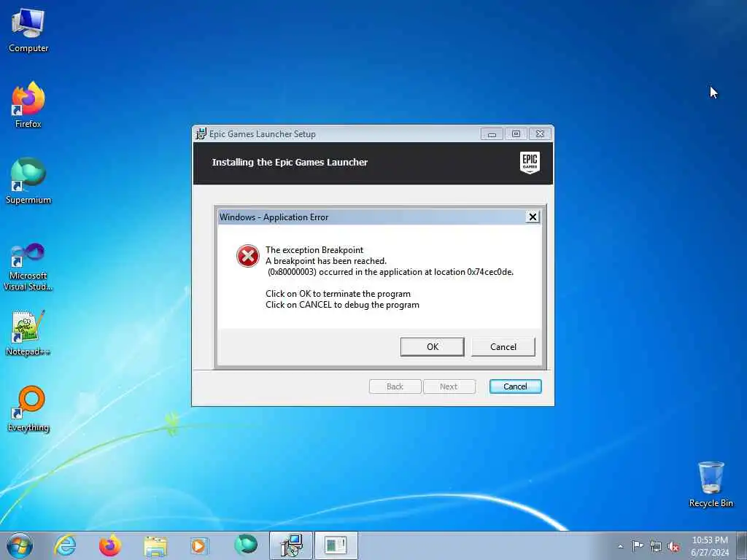Click the Setup window maximize button
747x560 pixels.
click(x=516, y=134)
